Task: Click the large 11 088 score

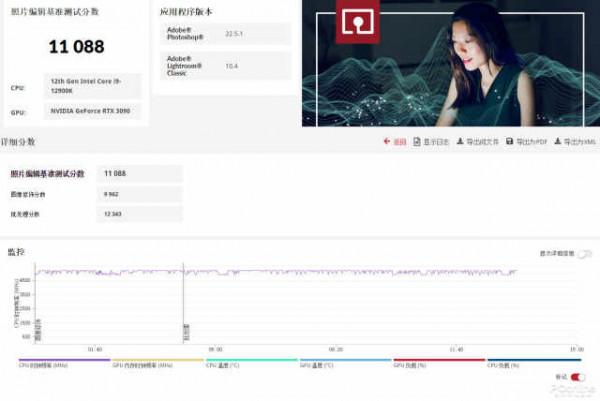Action: [77, 47]
